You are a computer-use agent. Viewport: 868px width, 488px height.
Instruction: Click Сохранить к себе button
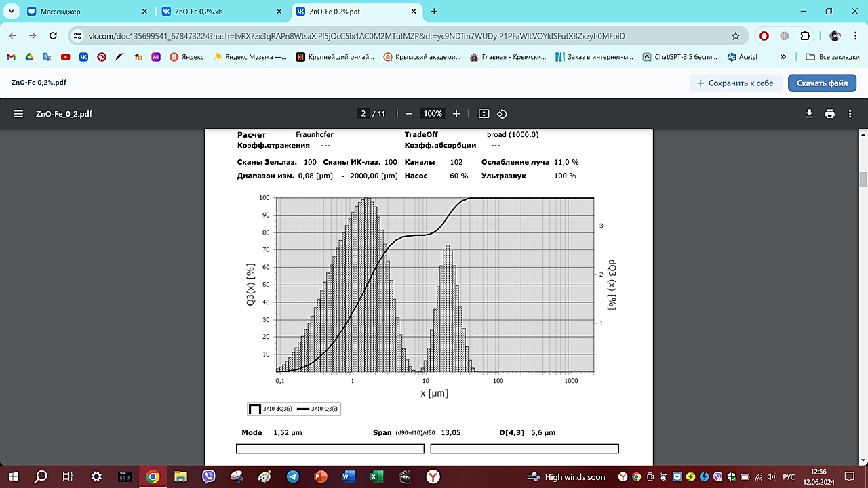coord(736,83)
